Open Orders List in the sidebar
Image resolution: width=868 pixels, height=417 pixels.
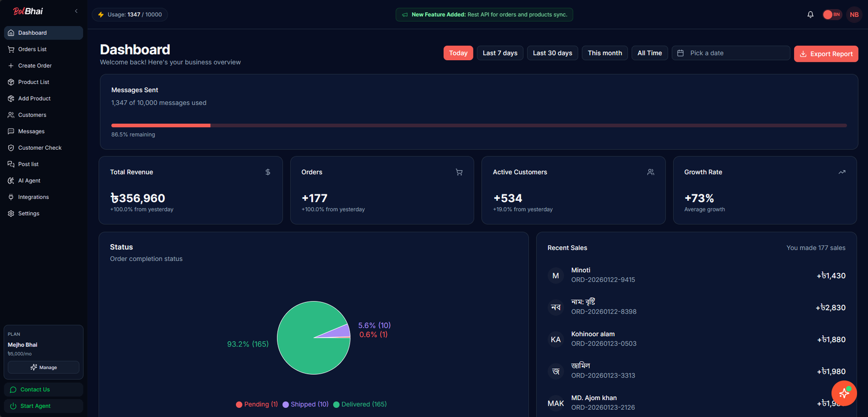(32, 49)
